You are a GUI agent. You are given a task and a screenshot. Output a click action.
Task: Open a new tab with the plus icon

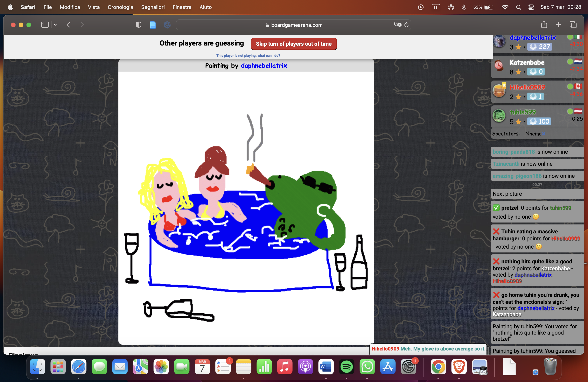pyautogui.click(x=558, y=25)
